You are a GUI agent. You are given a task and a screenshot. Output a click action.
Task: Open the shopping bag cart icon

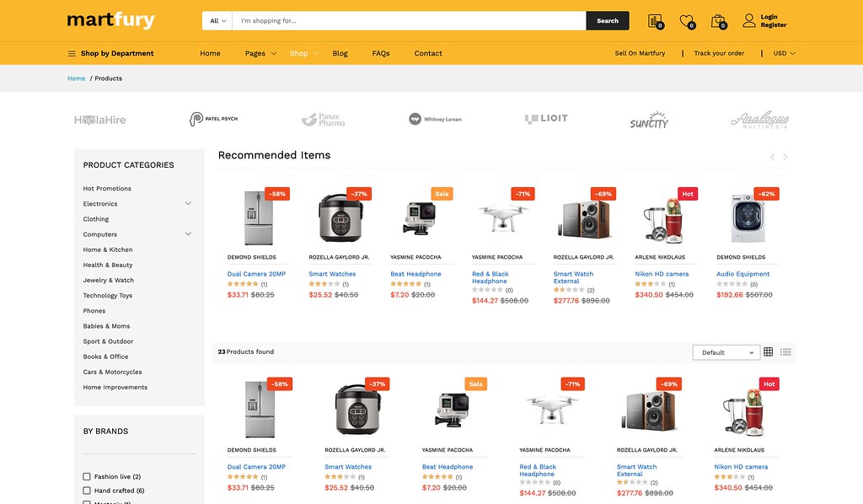(717, 21)
